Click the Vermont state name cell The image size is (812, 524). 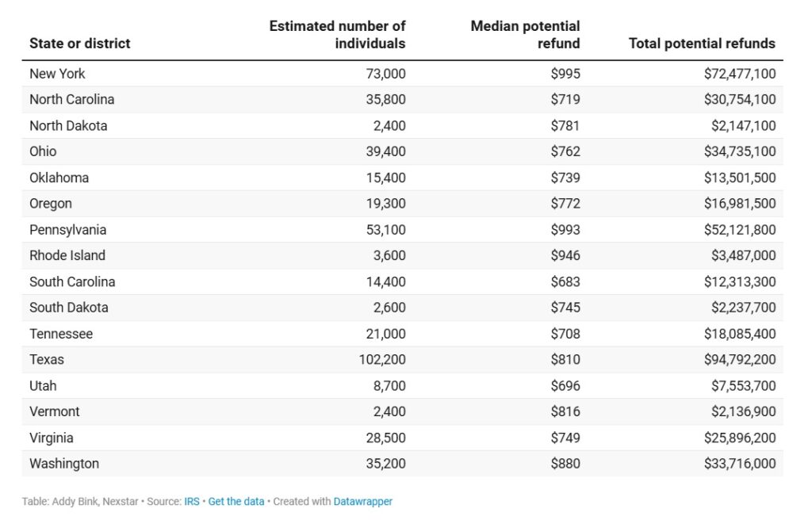[x=55, y=411]
